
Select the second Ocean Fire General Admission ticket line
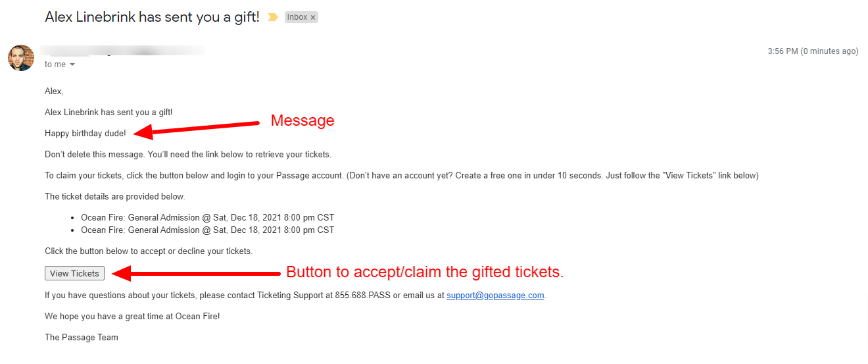[x=208, y=230]
